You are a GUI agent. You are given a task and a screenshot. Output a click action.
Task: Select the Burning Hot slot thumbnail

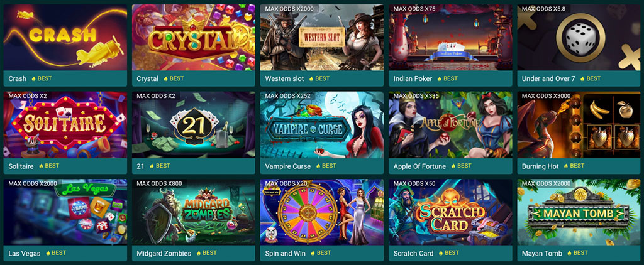579,125
